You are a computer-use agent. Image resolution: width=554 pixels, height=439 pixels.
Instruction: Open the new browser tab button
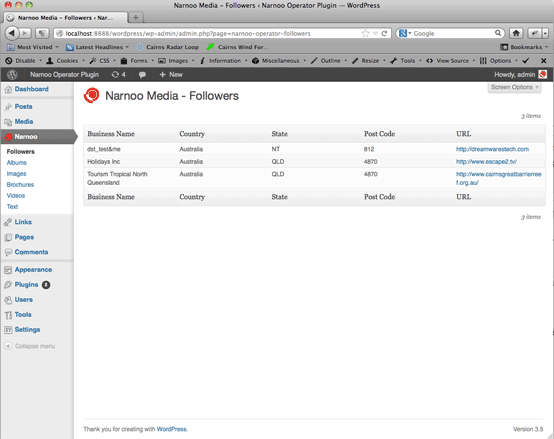click(136, 17)
